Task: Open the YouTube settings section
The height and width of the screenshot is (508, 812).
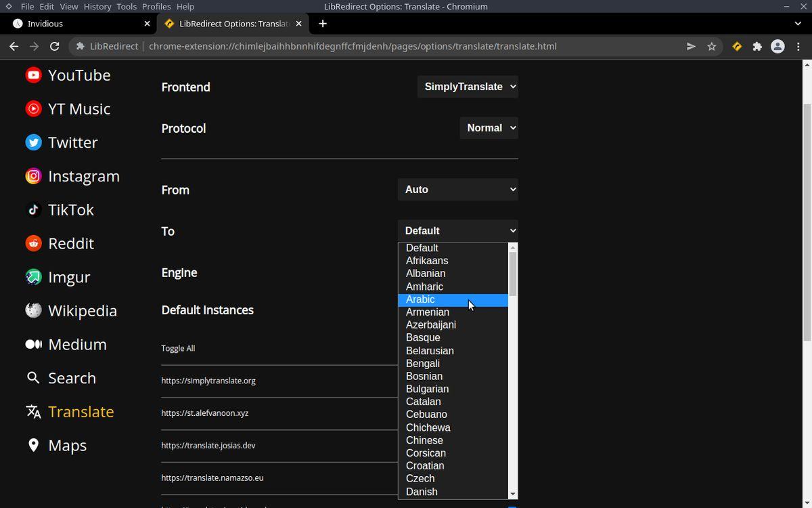Action: pos(68,75)
